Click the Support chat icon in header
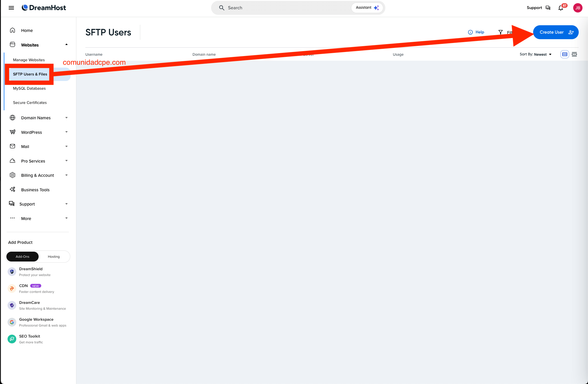Image resolution: width=588 pixels, height=384 pixels. coord(548,8)
